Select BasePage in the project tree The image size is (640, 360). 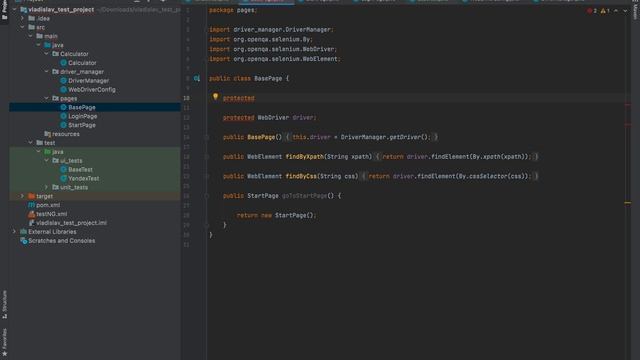pyautogui.click(x=95, y=107)
